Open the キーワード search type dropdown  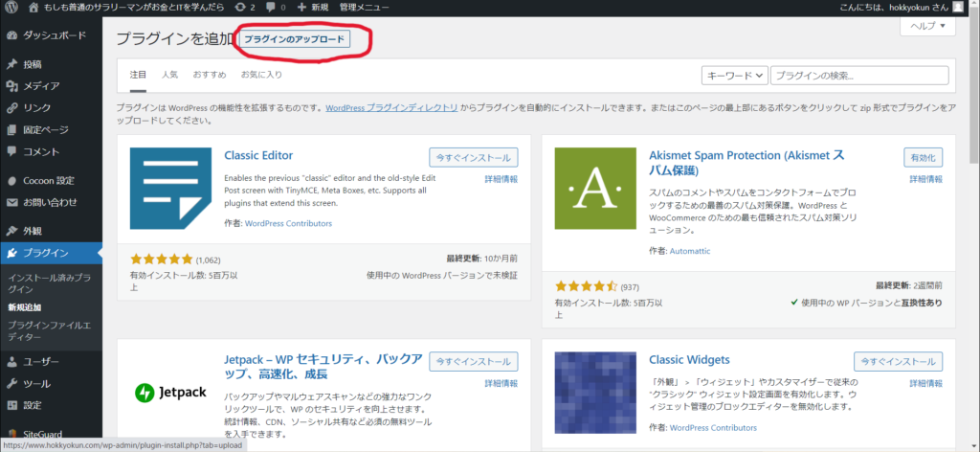(735, 75)
